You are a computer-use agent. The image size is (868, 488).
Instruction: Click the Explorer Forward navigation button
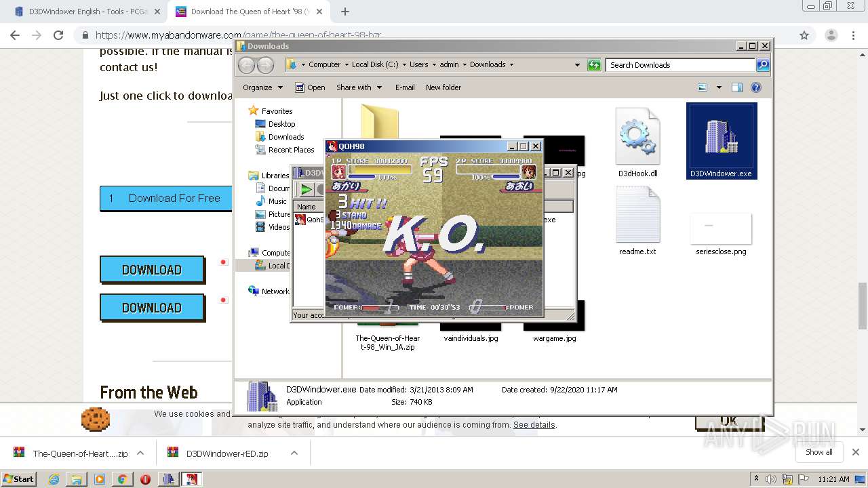click(x=265, y=65)
